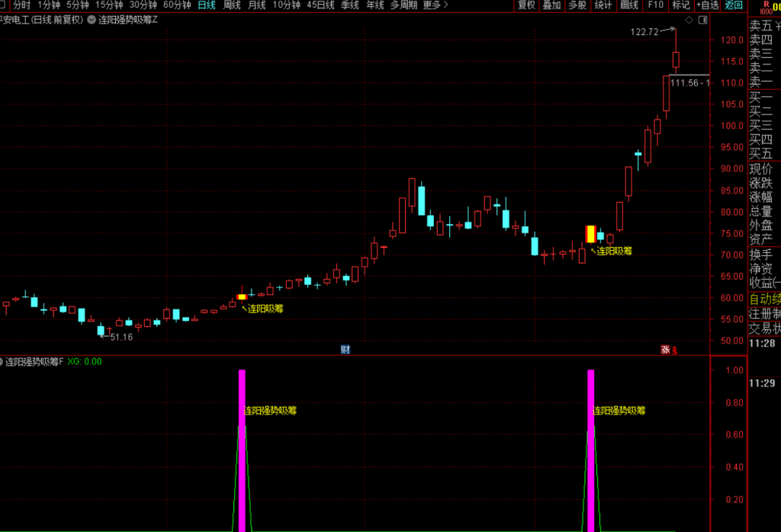
Task: Click the red $ marker icon
Action: coord(674,351)
